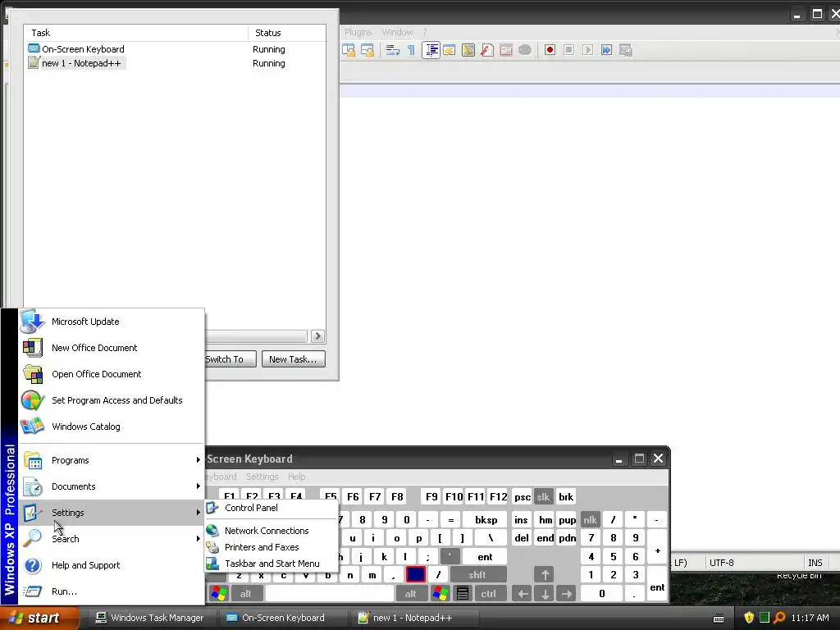Viewport: 840px width, 630px height.
Task: Toggle the Indent Guide toolbar icon
Action: [431, 50]
